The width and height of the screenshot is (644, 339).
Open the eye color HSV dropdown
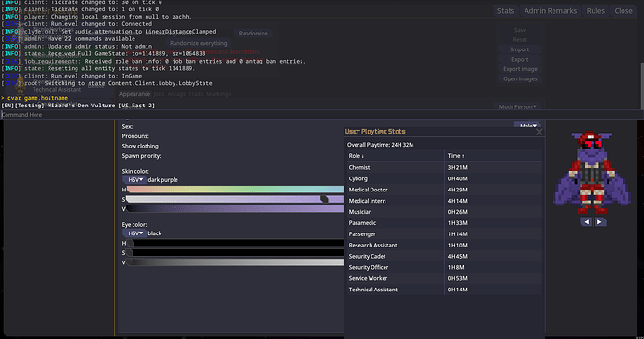(135, 233)
